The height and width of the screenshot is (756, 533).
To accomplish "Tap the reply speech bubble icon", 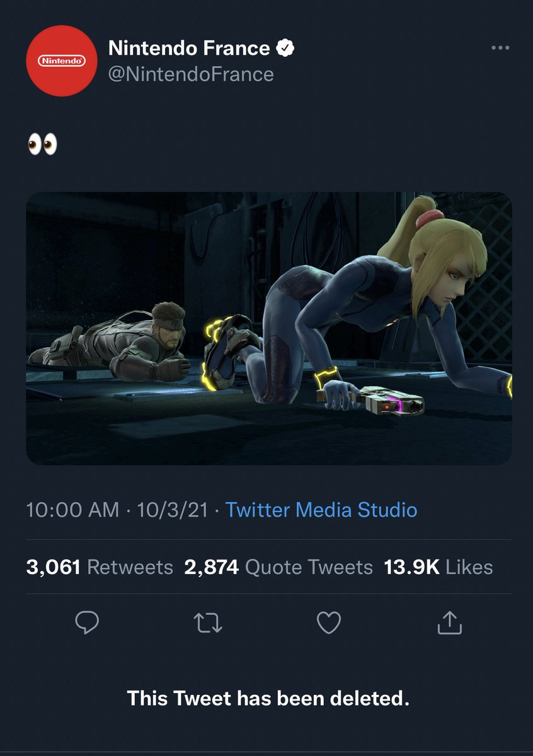I will [x=87, y=623].
